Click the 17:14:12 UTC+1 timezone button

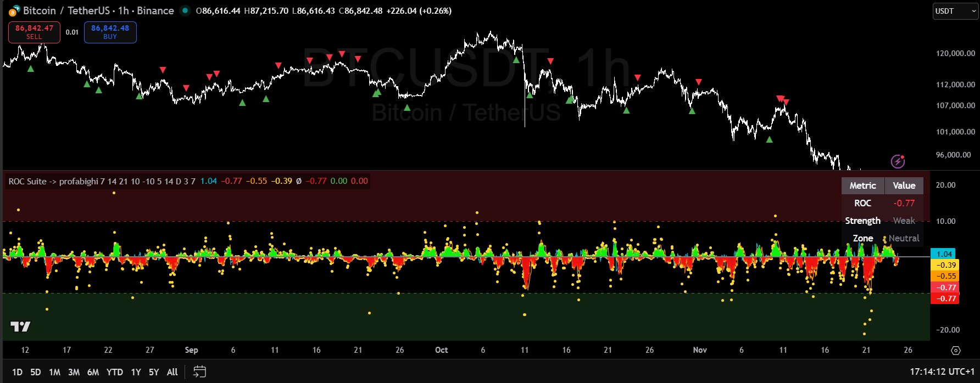point(942,371)
